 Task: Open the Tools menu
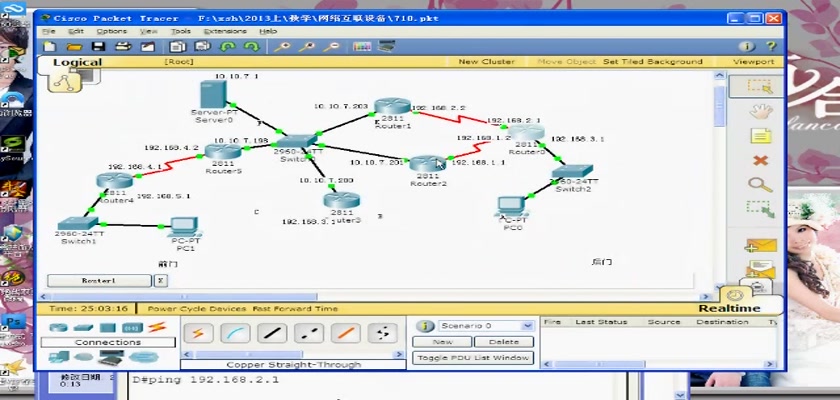[x=181, y=32]
